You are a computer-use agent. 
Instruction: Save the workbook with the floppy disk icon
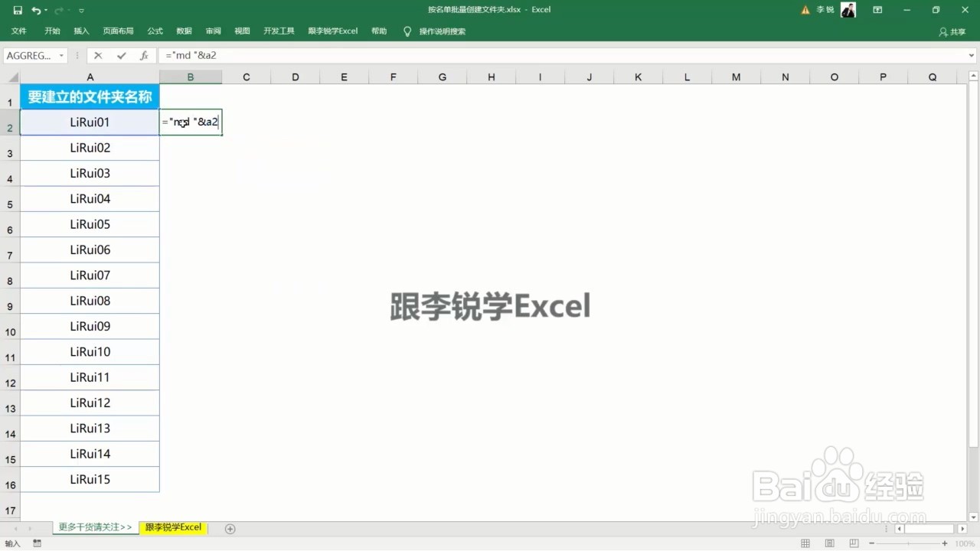[x=18, y=10]
